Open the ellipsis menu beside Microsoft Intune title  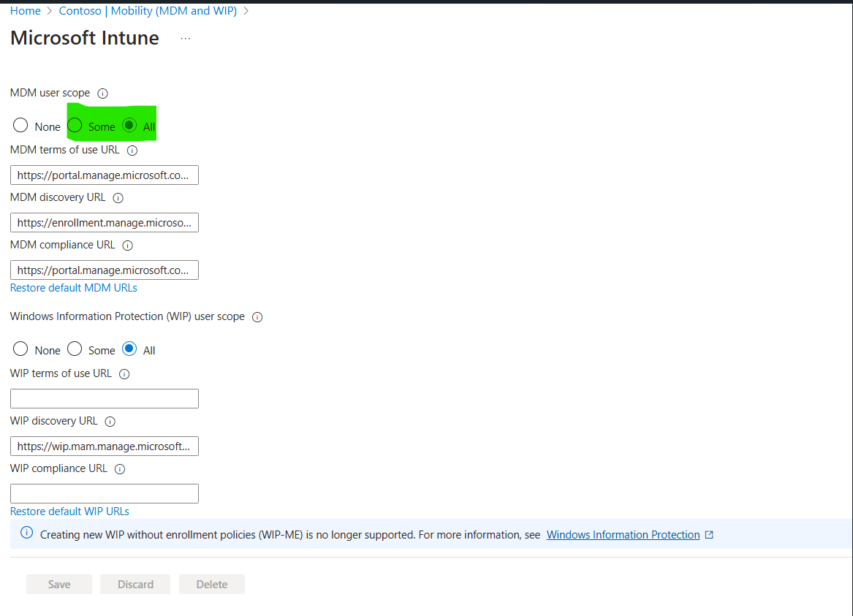186,39
